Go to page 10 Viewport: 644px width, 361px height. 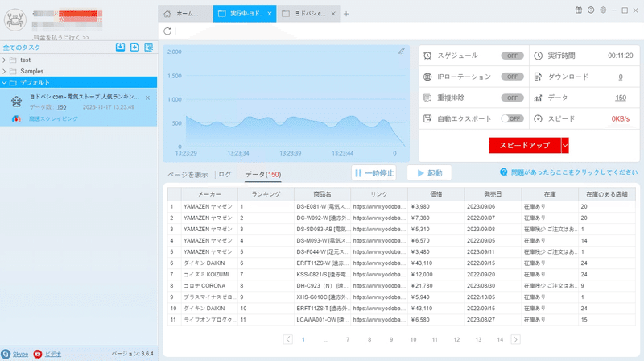(413, 339)
